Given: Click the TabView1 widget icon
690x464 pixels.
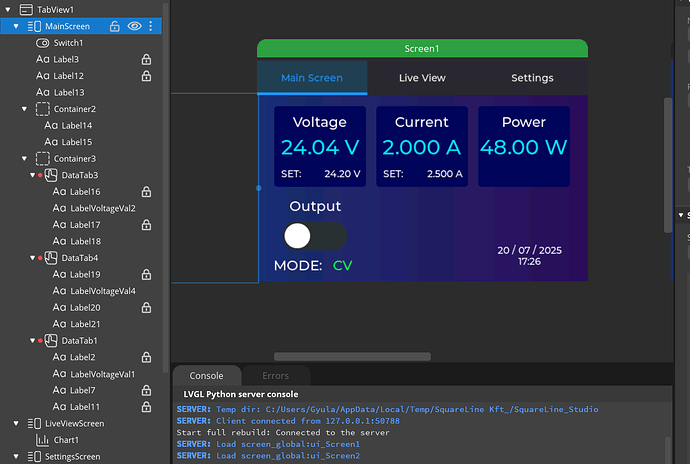Looking at the screenshot, I should (x=26, y=9).
